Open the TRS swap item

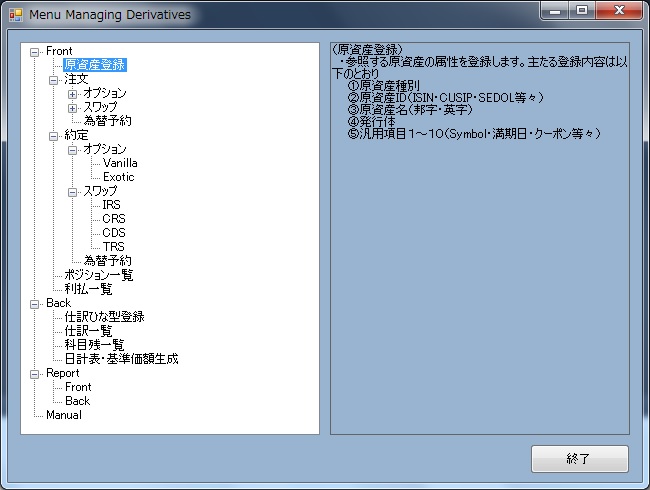pyautogui.click(x=114, y=247)
